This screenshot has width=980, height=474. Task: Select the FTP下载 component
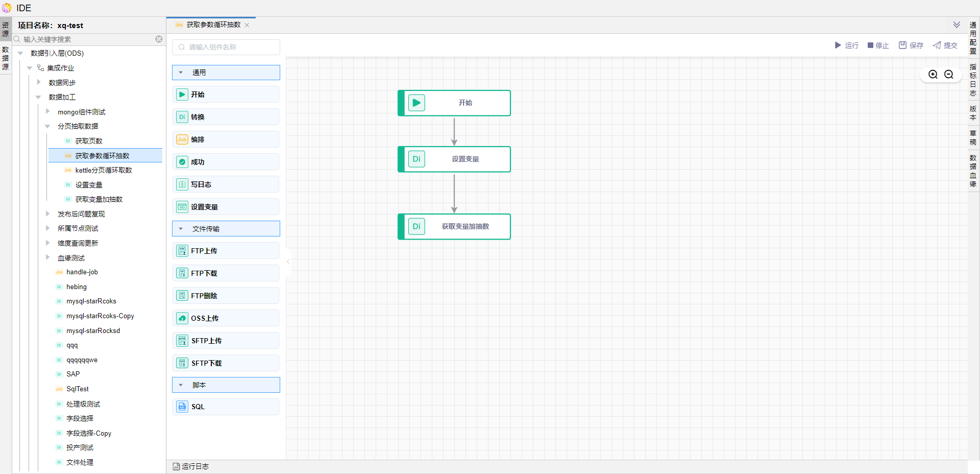tap(226, 273)
